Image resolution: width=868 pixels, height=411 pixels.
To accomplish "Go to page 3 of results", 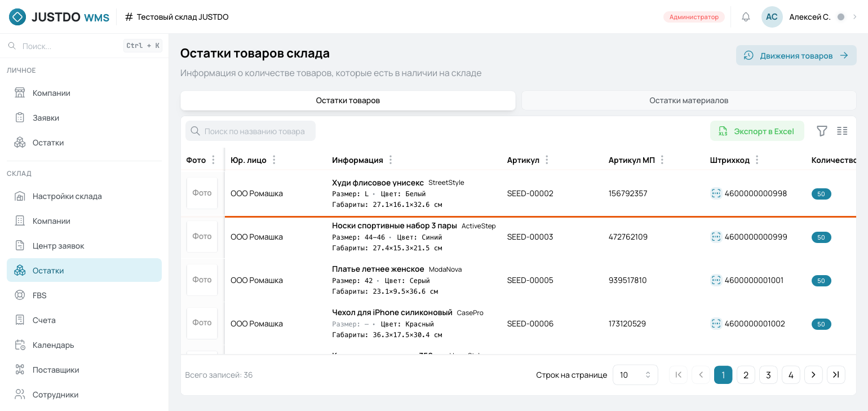I will (x=768, y=375).
